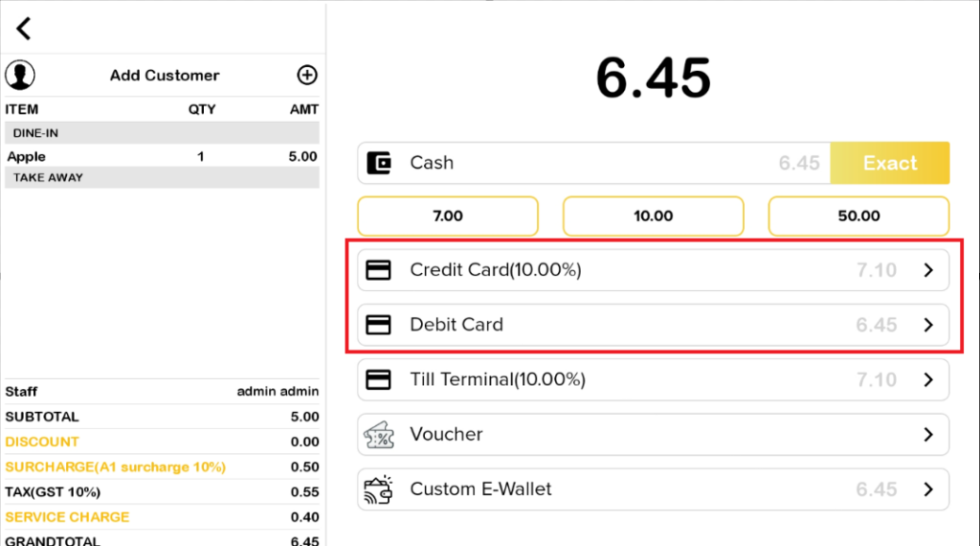Choose the 10.00 quick cash amount
The image size is (980, 546).
click(654, 216)
